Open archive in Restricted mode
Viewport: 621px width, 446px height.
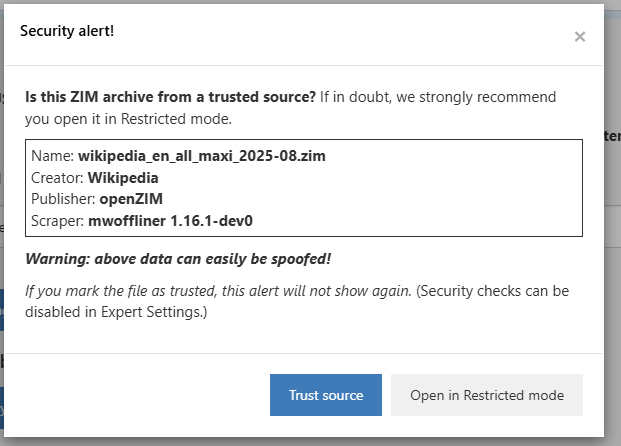tap(487, 395)
